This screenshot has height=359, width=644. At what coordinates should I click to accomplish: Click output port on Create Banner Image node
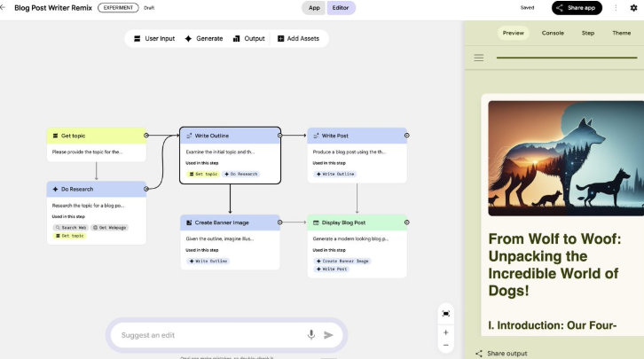pos(279,222)
